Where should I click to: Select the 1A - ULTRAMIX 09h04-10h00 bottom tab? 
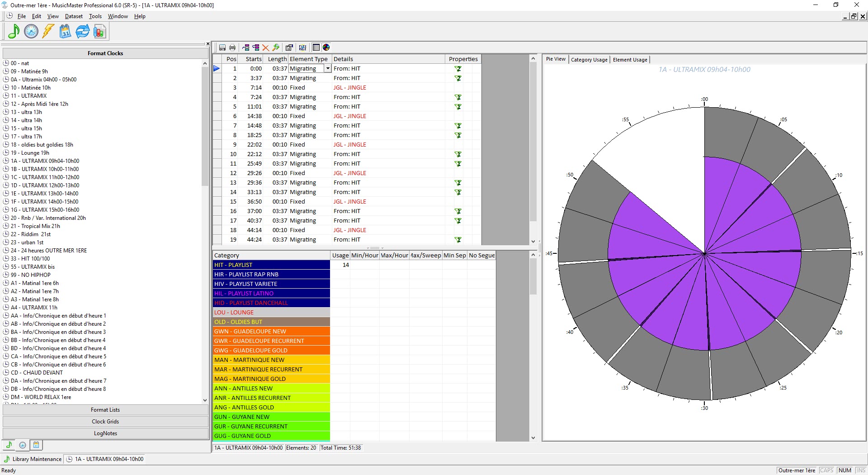[105, 459]
